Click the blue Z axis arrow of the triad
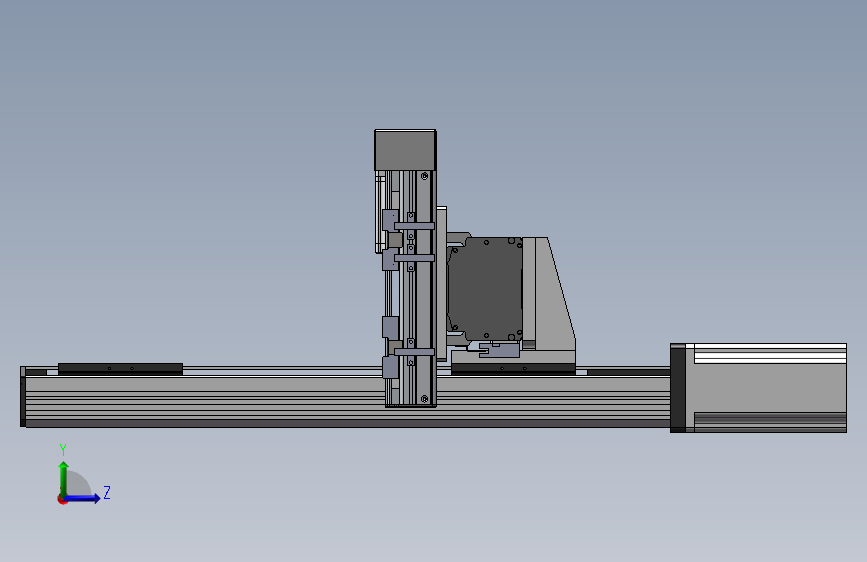 [83, 498]
